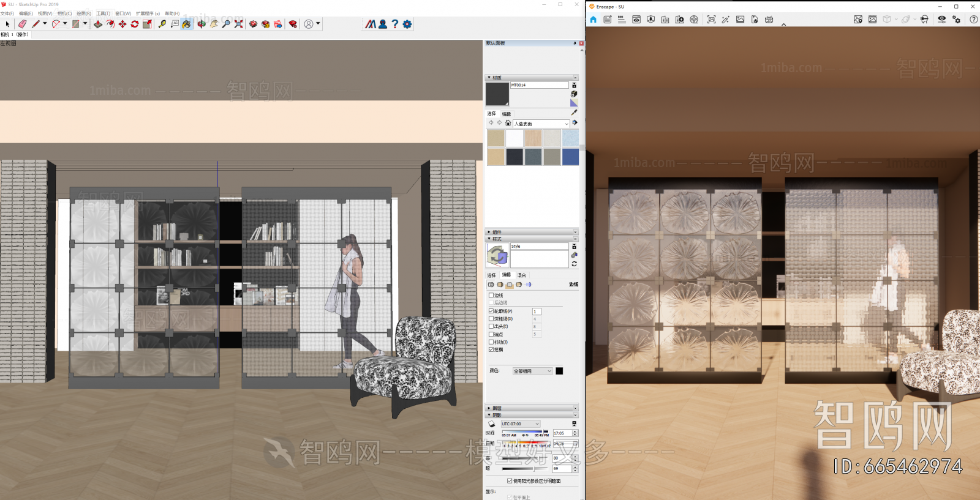The width and height of the screenshot is (980, 500).
Task: Click the blue gear settings icon in toolbar
Action: coord(407,24)
